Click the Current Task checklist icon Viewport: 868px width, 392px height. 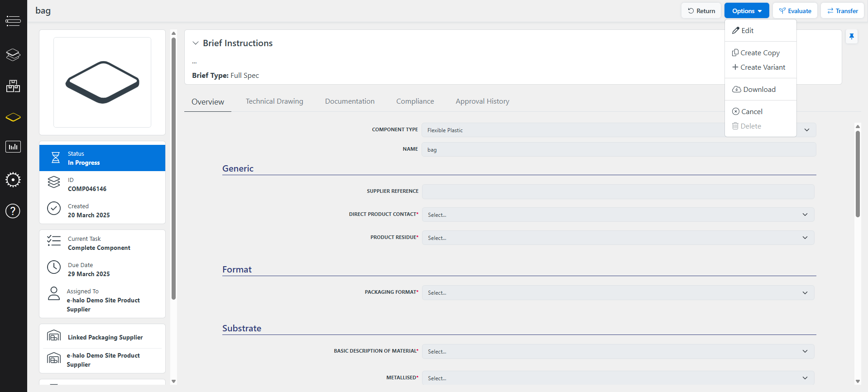point(54,240)
